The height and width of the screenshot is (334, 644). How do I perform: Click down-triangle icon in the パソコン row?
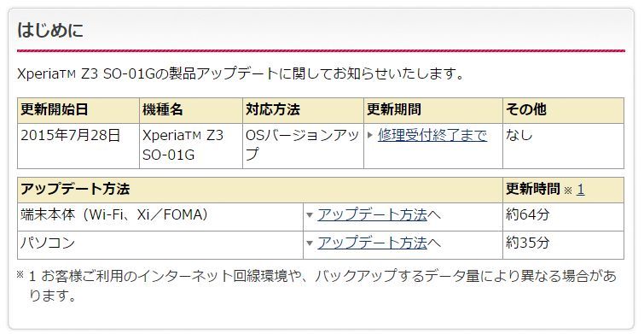[x=310, y=243]
